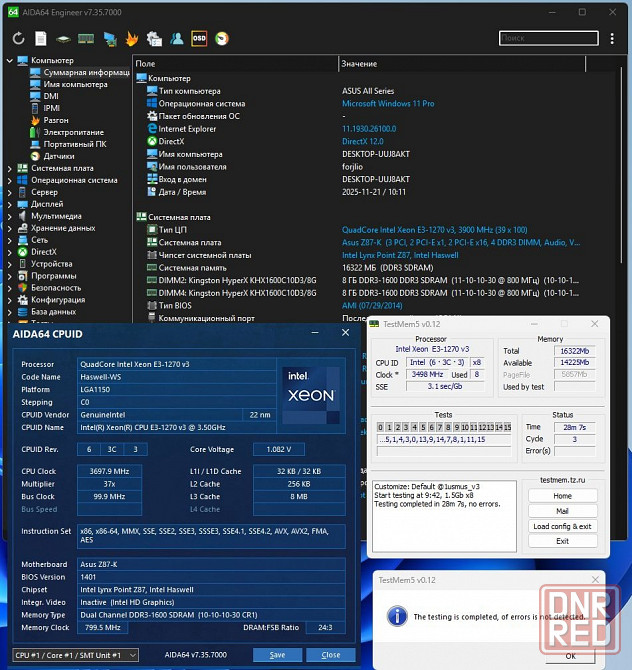Click the user silhouette icon in toolbar
The width and height of the screenshot is (632, 670).
click(177, 39)
